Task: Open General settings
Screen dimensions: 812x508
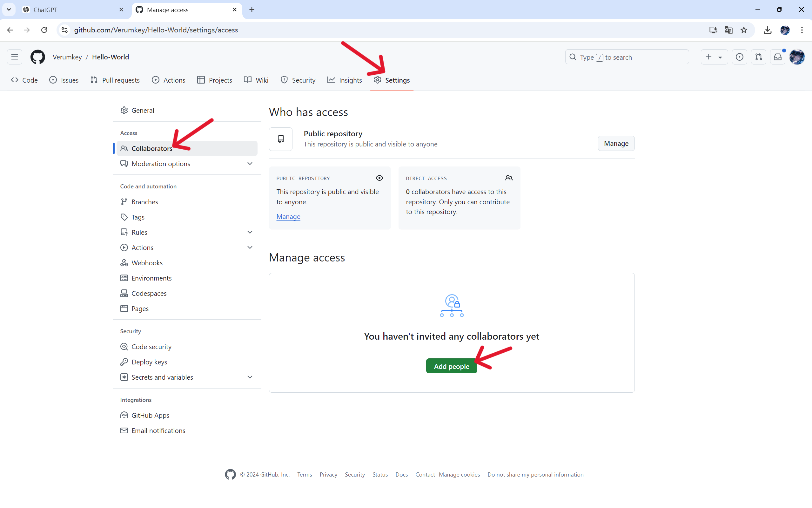Action: 187,110
